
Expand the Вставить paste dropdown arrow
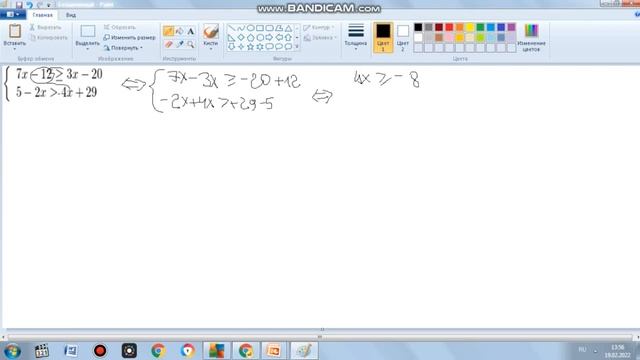pyautogui.click(x=15, y=49)
